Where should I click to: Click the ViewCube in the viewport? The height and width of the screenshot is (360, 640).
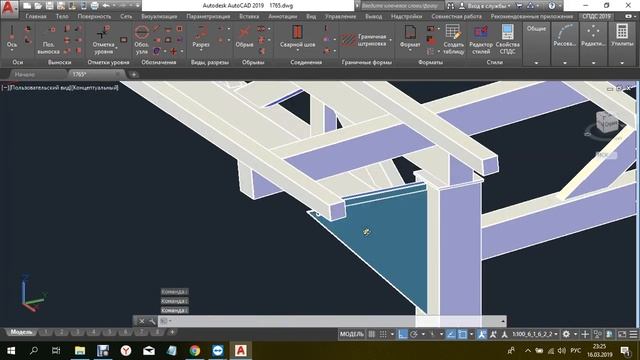tap(607, 121)
